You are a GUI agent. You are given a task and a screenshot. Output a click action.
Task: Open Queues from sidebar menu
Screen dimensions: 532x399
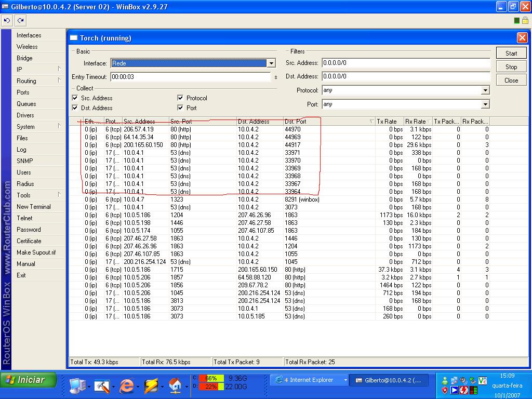tap(38, 104)
